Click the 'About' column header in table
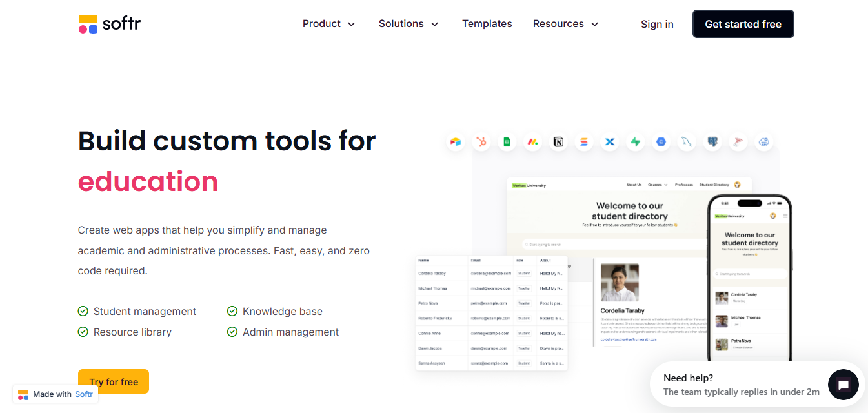Image resolution: width=868 pixels, height=413 pixels. (x=545, y=261)
